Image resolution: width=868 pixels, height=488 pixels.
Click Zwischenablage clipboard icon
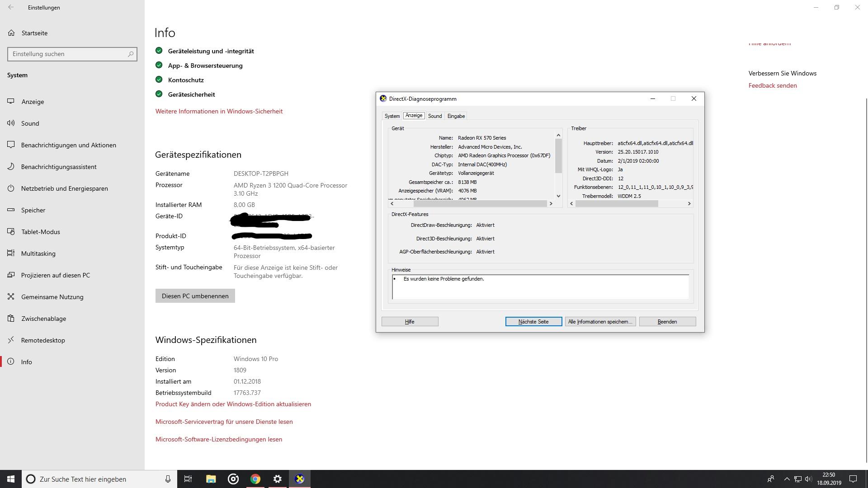[11, 318]
